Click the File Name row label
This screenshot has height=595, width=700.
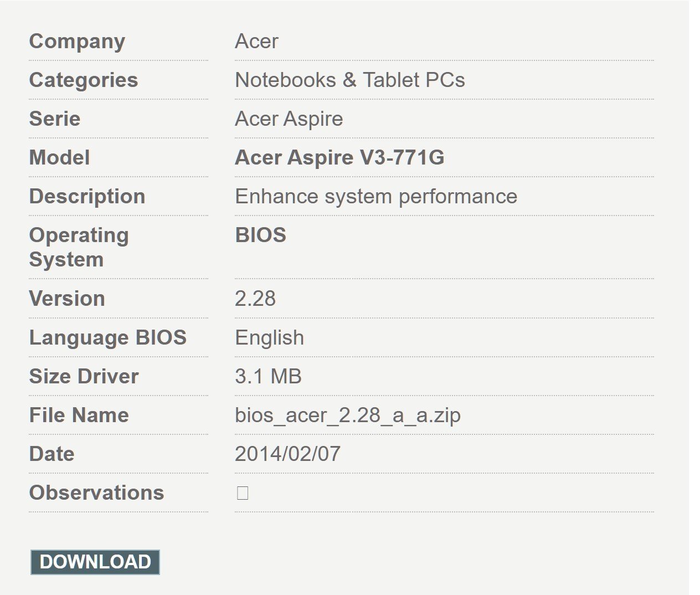pos(79,416)
